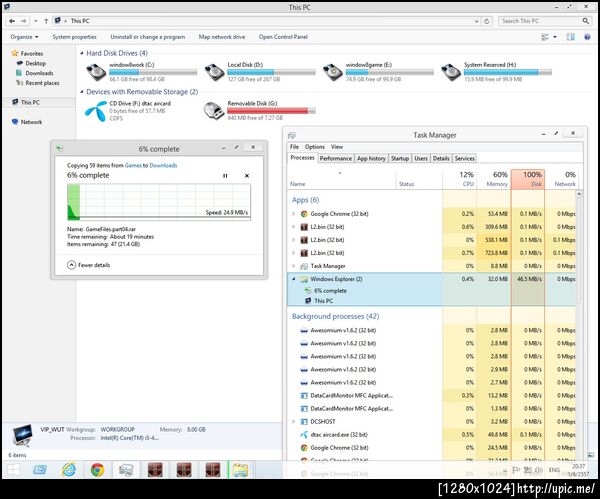Sort processes by the CPU column
Image resolution: width=600 pixels, height=499 pixels.
pyautogui.click(x=460, y=179)
